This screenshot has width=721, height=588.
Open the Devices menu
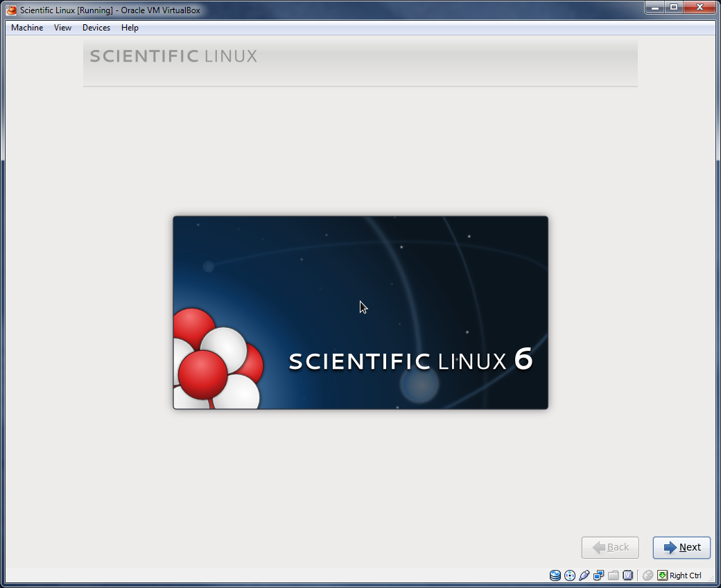96,28
